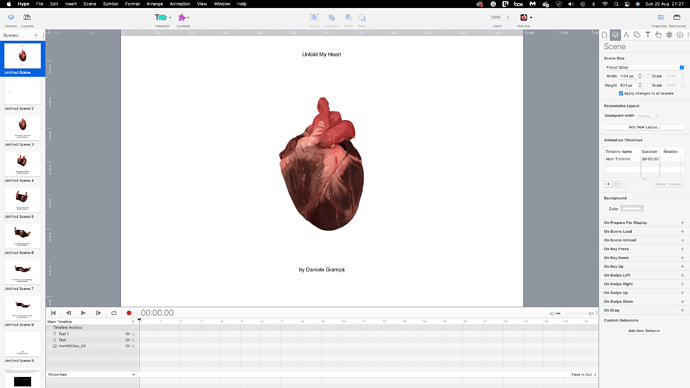This screenshot has width=690, height=388.
Task: Enable Scale checkbox for Height
Action: point(649,85)
